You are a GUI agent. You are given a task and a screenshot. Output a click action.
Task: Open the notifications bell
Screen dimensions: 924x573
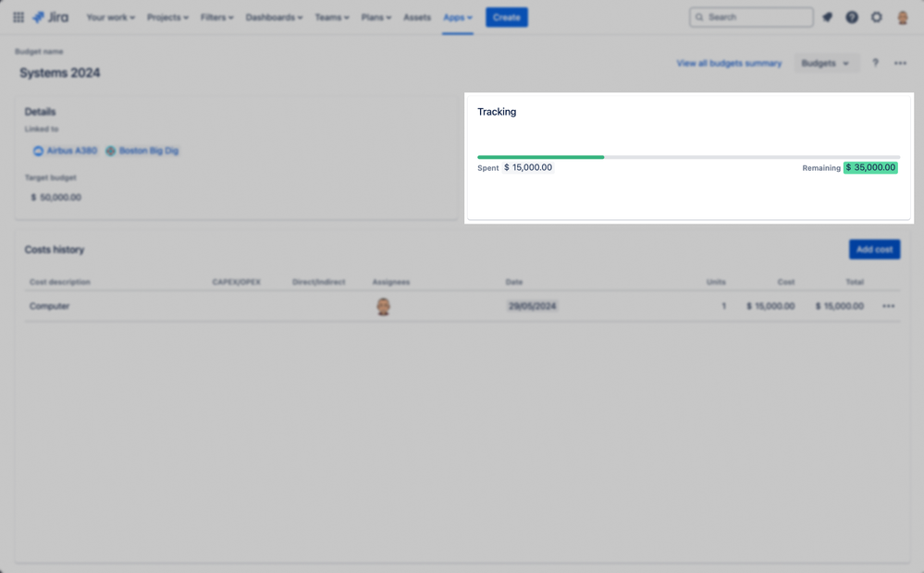(x=827, y=17)
